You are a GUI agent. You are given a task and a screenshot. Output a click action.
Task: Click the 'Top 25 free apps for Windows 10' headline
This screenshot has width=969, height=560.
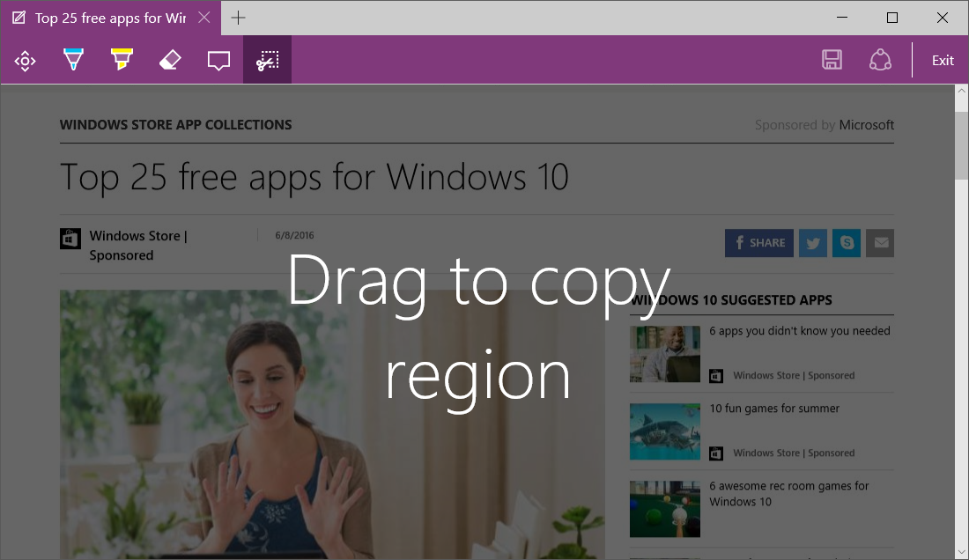(x=314, y=178)
